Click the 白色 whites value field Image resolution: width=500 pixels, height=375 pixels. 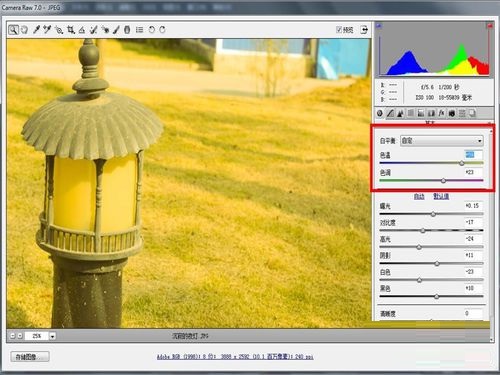[x=473, y=272]
